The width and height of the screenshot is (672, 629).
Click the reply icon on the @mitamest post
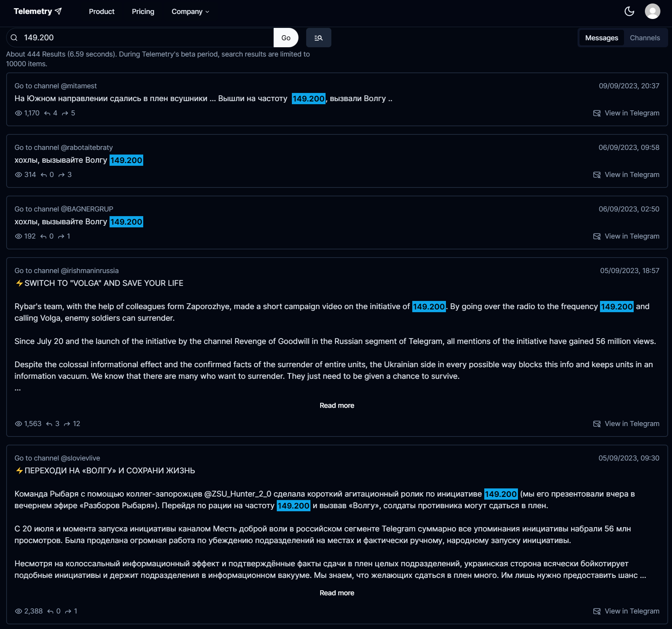pos(47,113)
